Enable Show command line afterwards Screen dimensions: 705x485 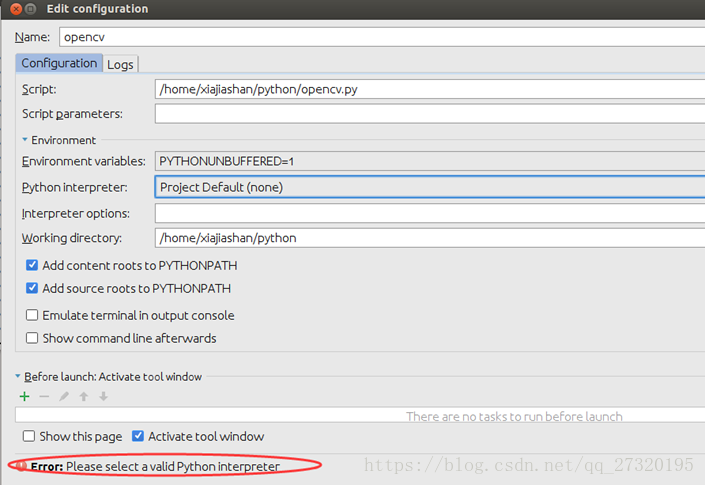[32, 338]
